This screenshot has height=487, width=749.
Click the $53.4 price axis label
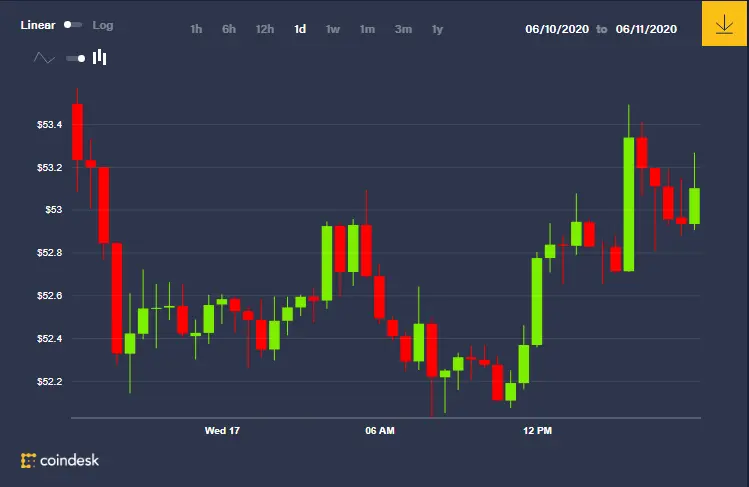(x=49, y=125)
